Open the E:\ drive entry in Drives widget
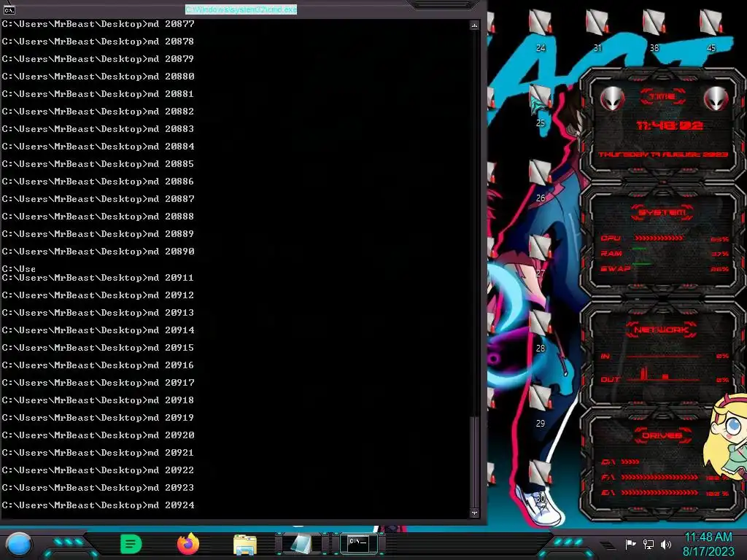Image resolution: width=747 pixels, height=560 pixels. click(x=665, y=493)
